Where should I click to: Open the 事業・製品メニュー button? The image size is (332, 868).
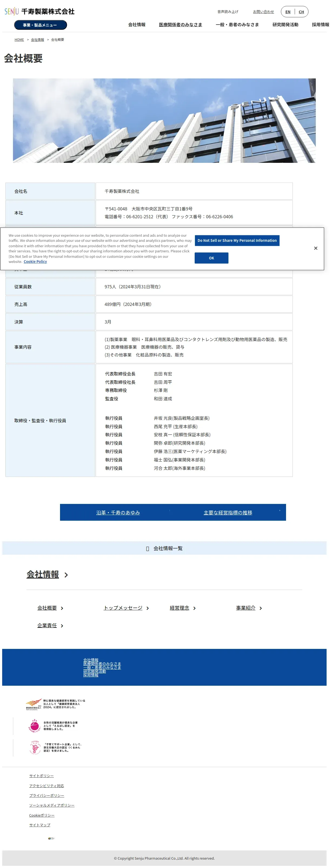[x=40, y=25]
